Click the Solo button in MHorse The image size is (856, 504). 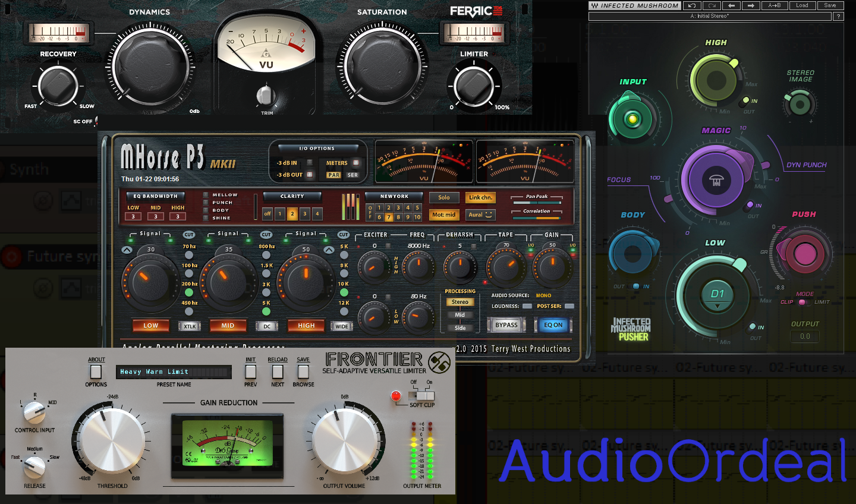click(x=444, y=197)
